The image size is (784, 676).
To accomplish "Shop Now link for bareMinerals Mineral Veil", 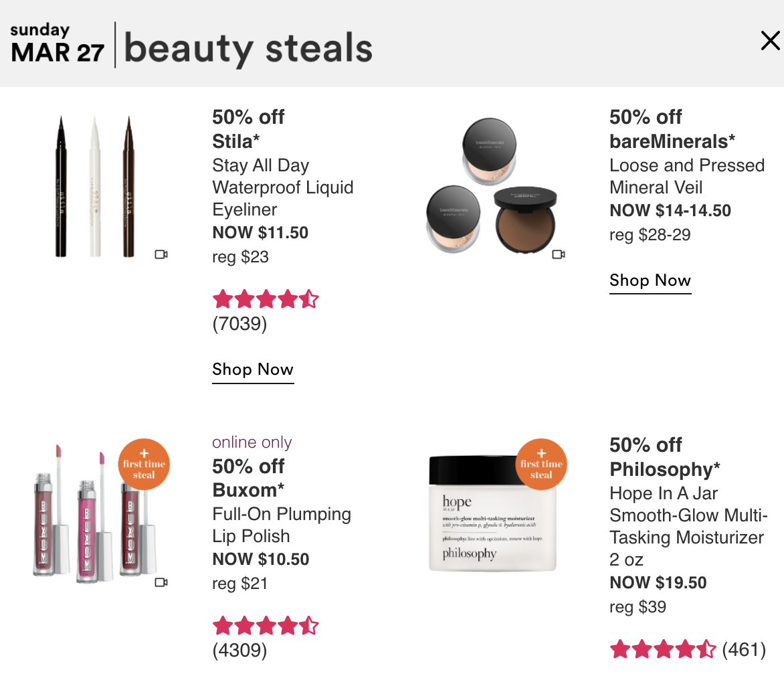I will pos(650,281).
